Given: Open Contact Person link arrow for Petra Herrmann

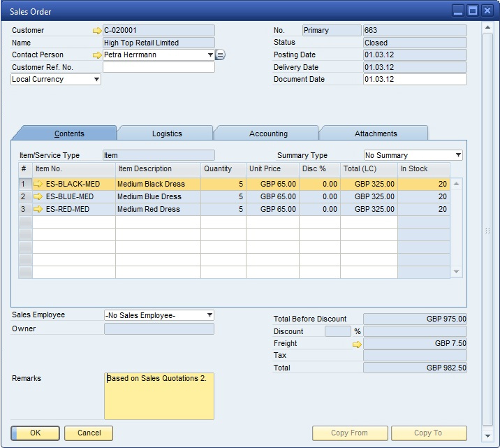Looking at the screenshot, I should tap(97, 55).
